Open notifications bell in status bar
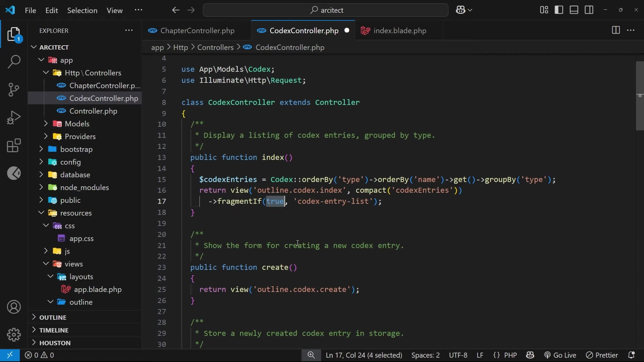This screenshot has height=362, width=644. (631, 355)
